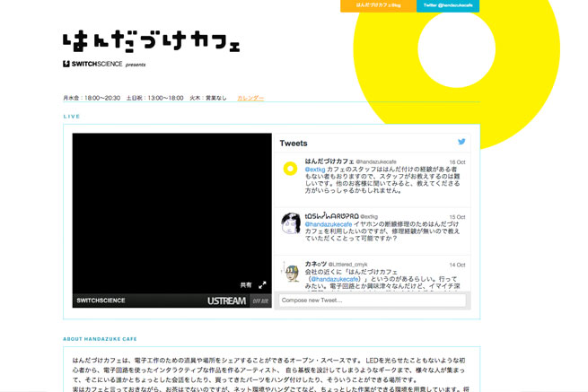Screen dimensions: 588x392
Task: Click the 15 Oct tweet date
Action: [x=457, y=217]
